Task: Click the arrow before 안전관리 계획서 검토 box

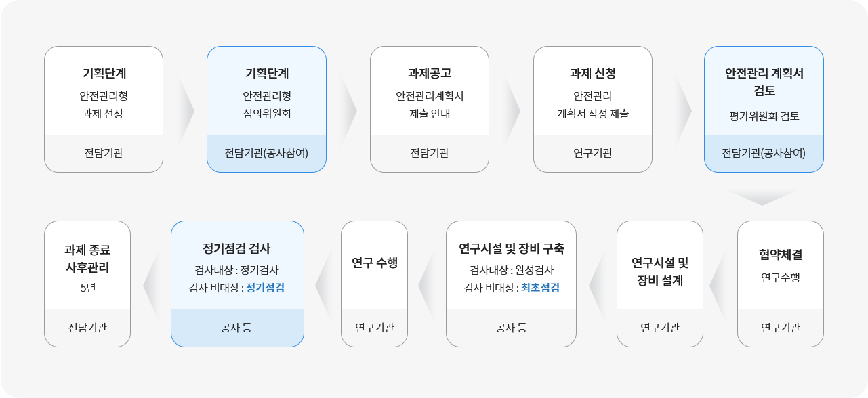Action: [x=683, y=110]
